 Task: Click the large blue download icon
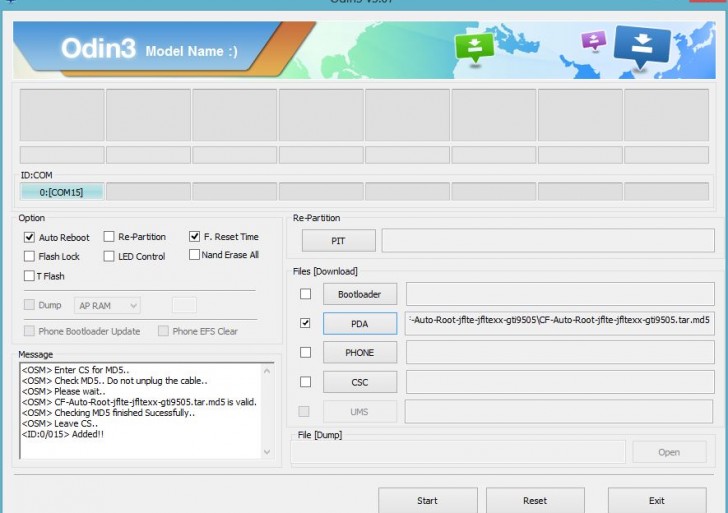(642, 47)
